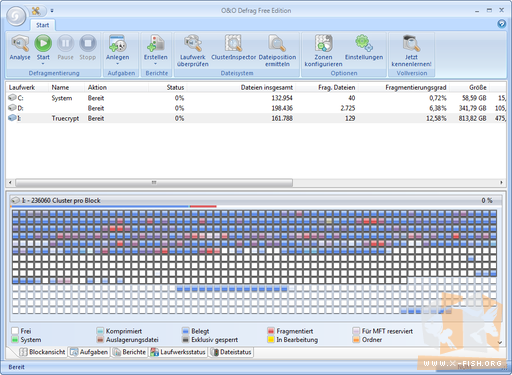
Task: Expand the legend chevron at bottom right
Action: point(499,342)
